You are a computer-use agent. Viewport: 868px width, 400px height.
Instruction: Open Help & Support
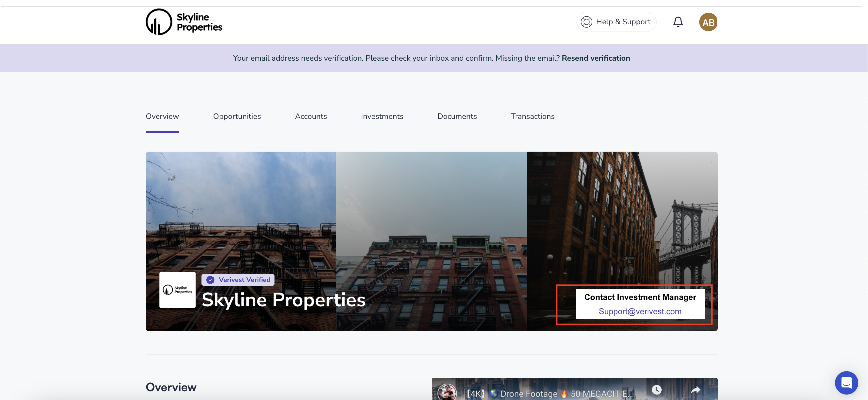click(616, 22)
